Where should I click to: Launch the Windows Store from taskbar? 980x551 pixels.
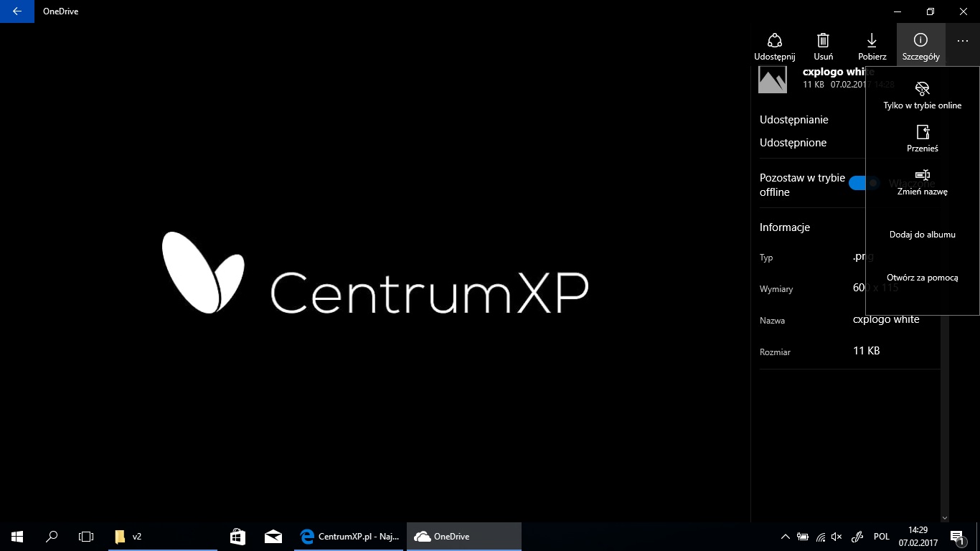[x=237, y=536]
